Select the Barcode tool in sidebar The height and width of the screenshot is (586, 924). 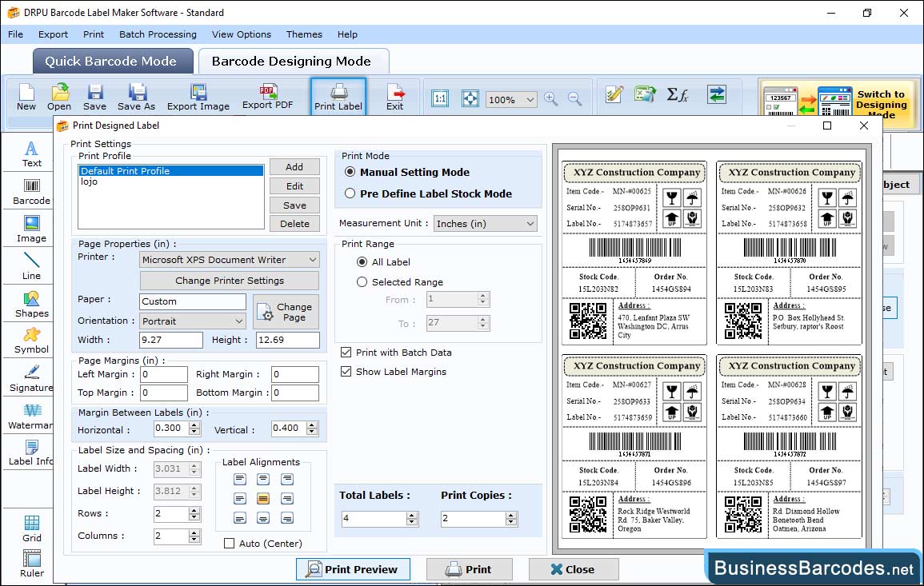click(x=32, y=192)
